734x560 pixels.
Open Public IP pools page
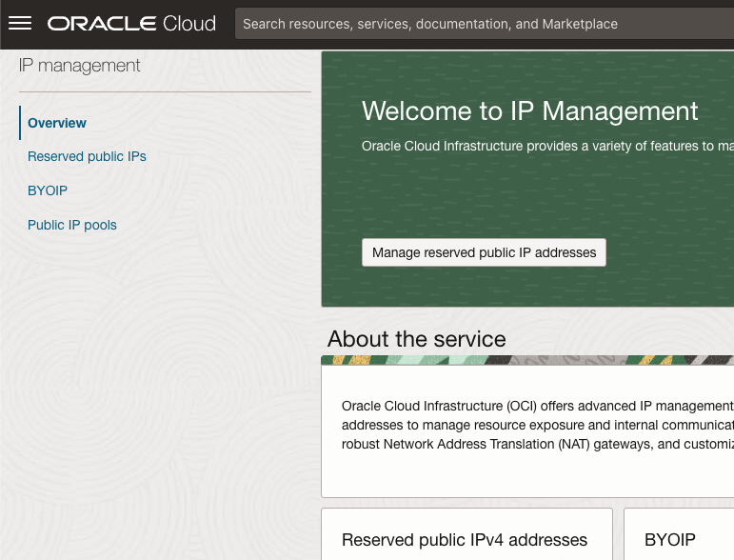pos(72,225)
